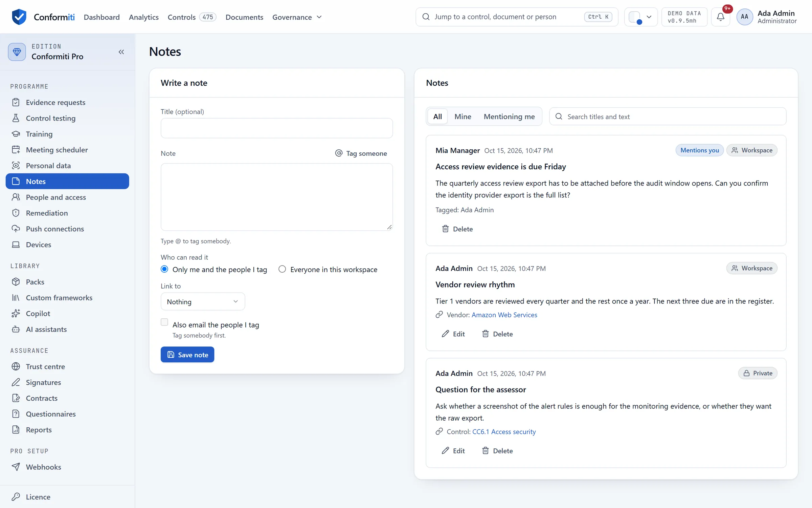Select the All notes tab

point(437,117)
